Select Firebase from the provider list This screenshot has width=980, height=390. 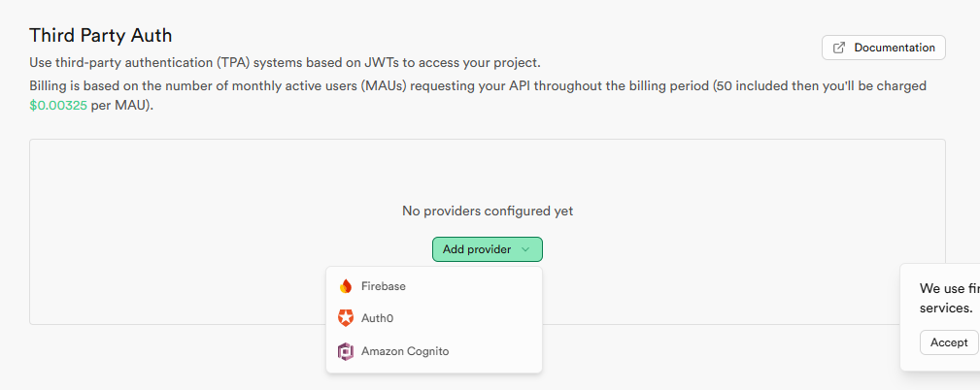pyautogui.click(x=384, y=286)
